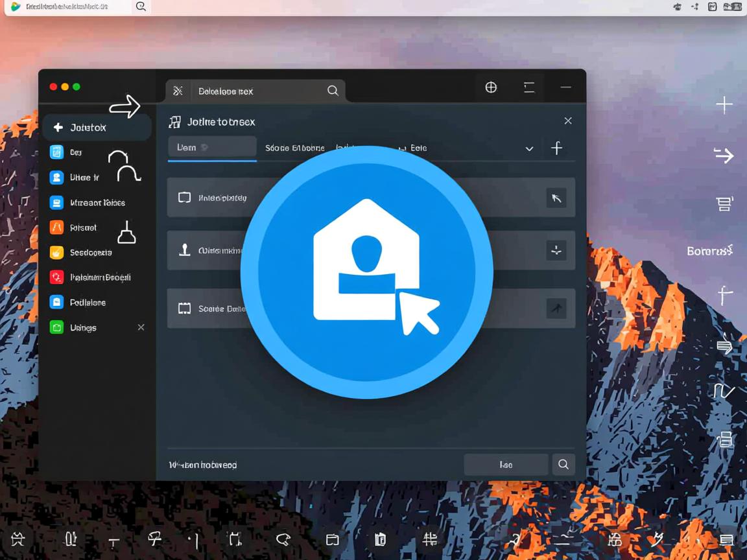Toggle the second list row with person icon

[214, 250]
